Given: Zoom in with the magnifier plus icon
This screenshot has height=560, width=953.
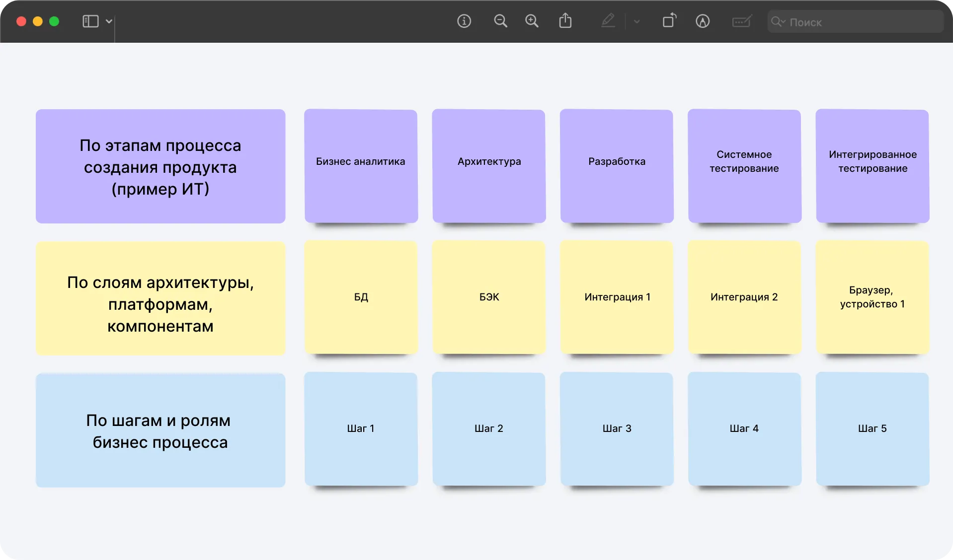Looking at the screenshot, I should click(x=532, y=21).
